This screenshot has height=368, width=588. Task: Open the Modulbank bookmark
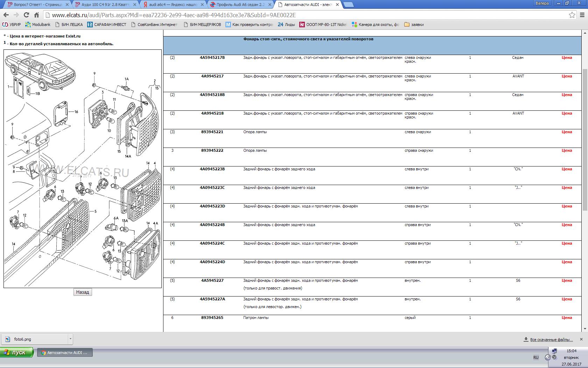38,25
